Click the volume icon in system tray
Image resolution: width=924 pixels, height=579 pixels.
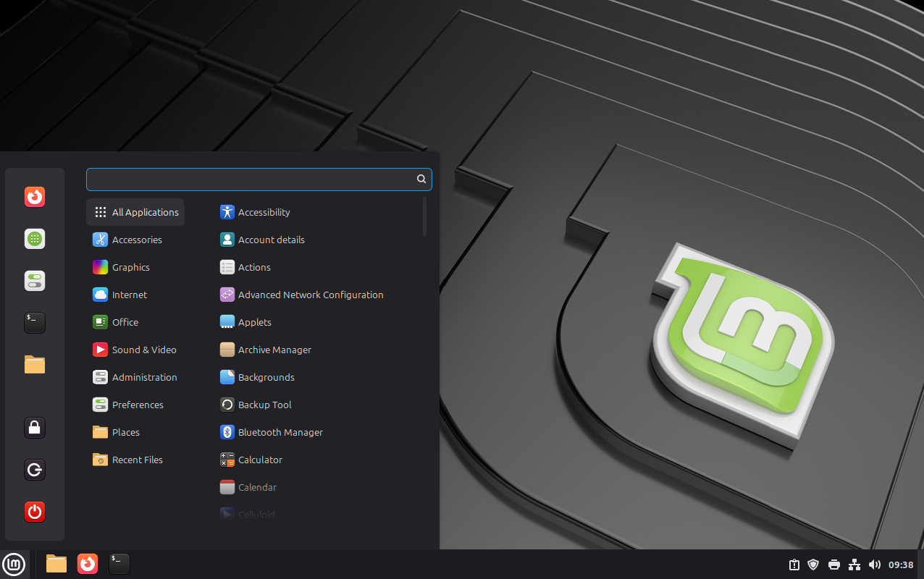[875, 565]
